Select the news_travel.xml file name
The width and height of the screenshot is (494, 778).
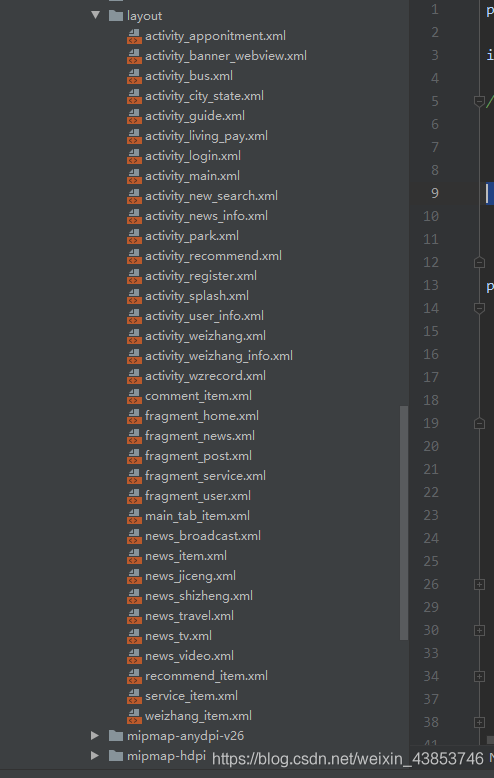(x=189, y=616)
